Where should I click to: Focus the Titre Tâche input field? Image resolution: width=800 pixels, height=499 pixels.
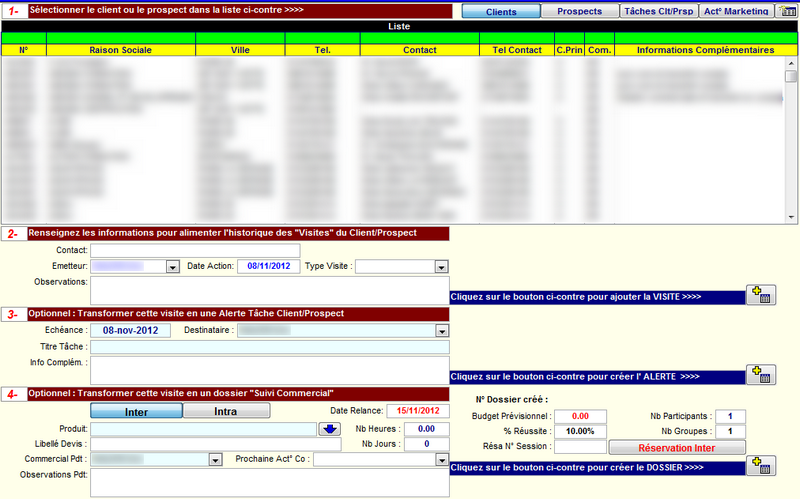click(x=270, y=347)
